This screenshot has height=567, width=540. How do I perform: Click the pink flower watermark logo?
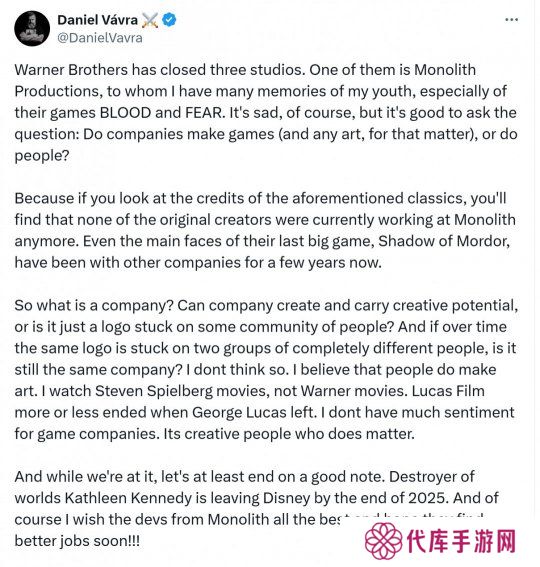tap(383, 541)
